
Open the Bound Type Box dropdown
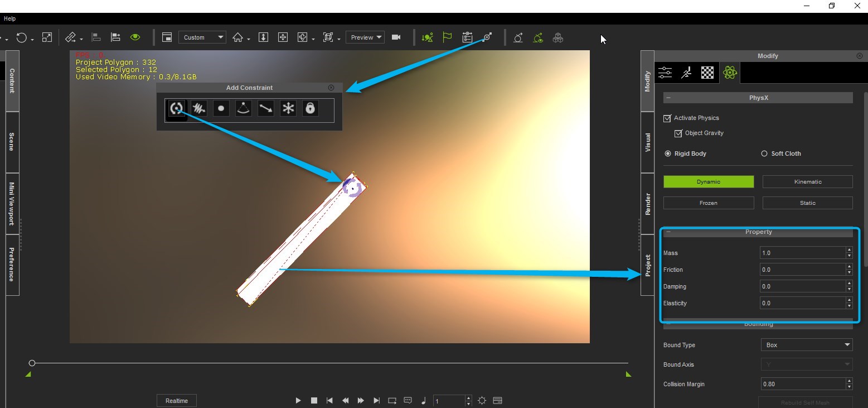pos(807,345)
